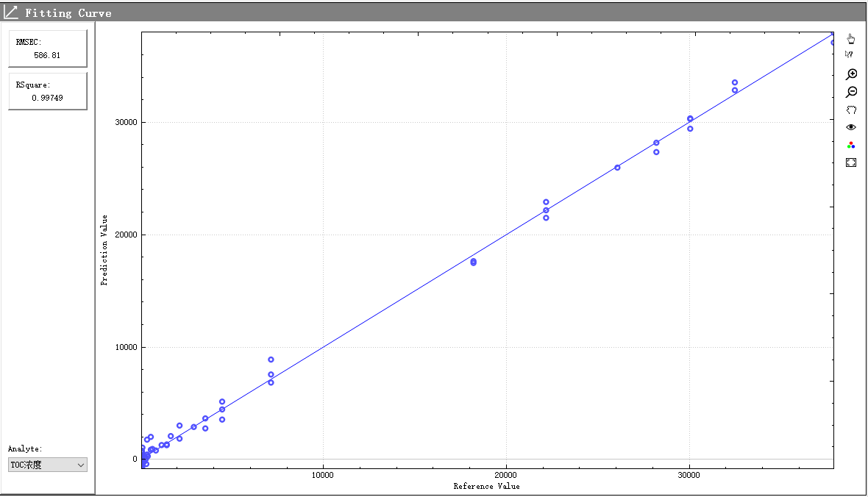Click the Fitting Curve chart icon in title bar
Viewport: 868px width, 497px height.
(11, 12)
